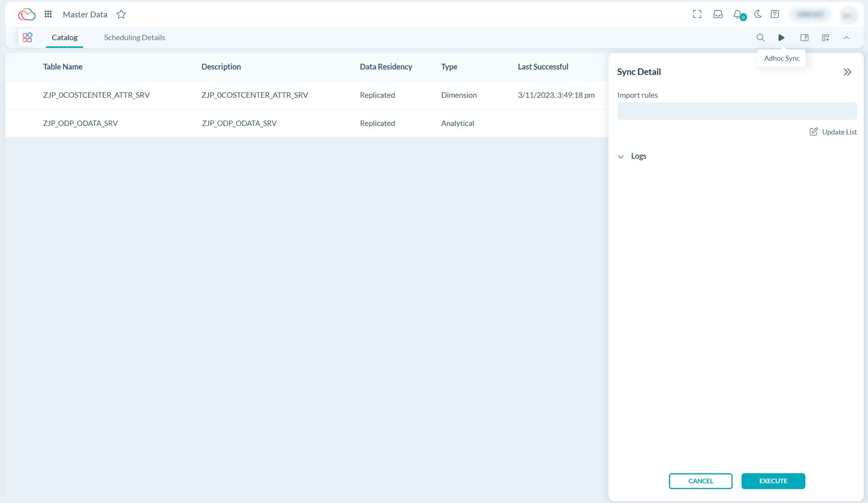Open the app launcher grid icon
The width and height of the screenshot is (868, 503).
(48, 14)
